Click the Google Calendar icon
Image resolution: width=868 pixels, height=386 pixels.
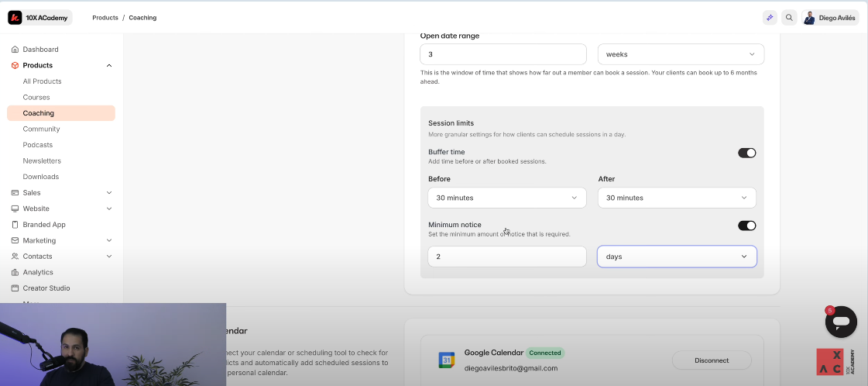(446, 360)
